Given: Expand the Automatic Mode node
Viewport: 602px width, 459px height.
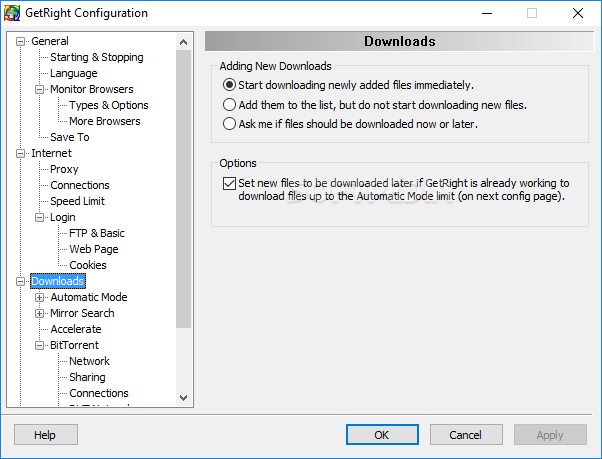Looking at the screenshot, I should (x=40, y=297).
